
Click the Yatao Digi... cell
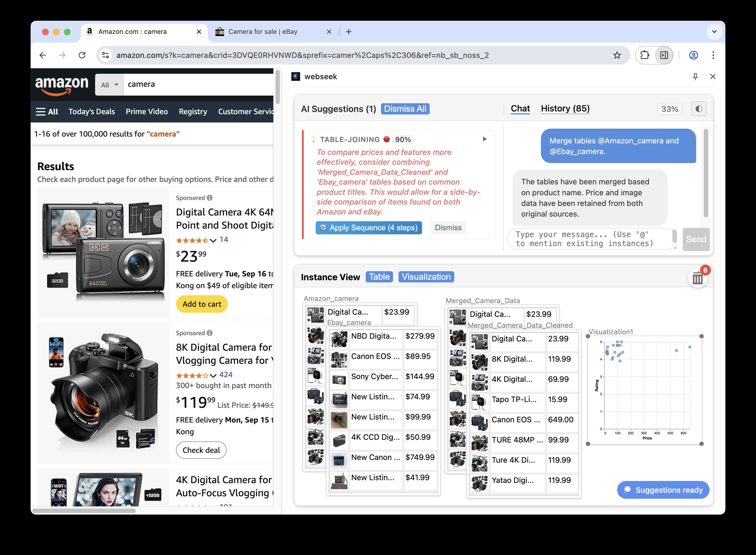pyautogui.click(x=517, y=483)
